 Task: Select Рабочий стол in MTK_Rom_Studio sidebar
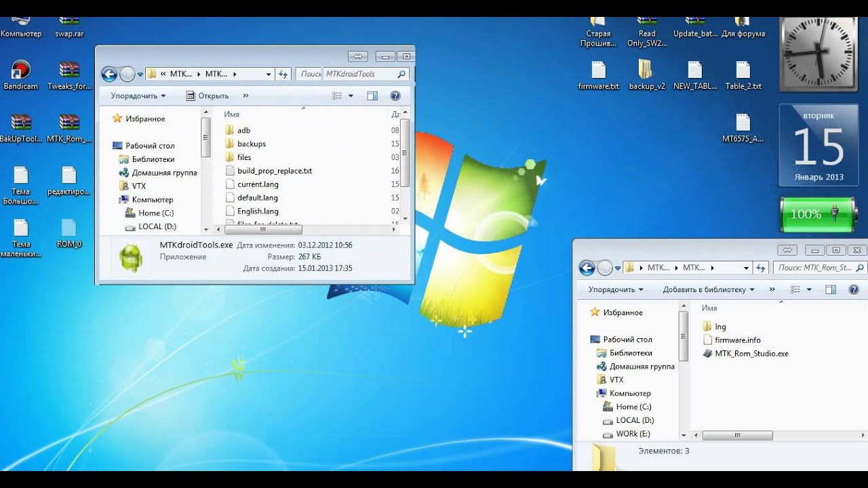coord(621,340)
